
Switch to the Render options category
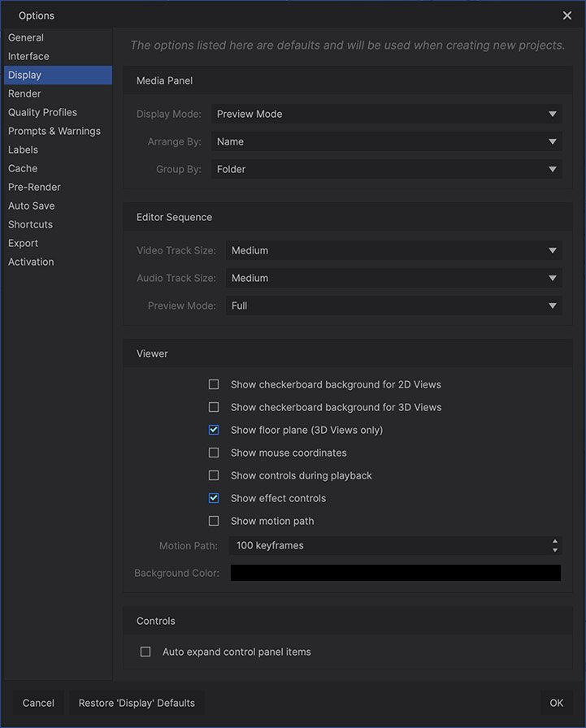click(24, 93)
